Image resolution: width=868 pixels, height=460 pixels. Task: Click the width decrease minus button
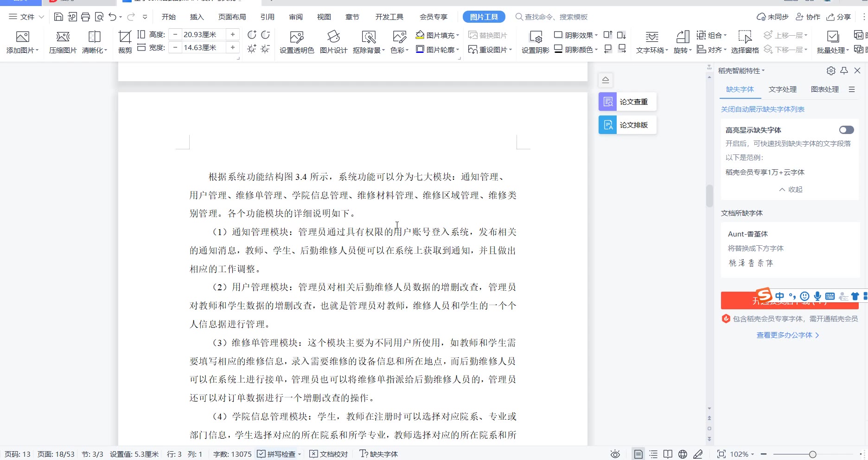coord(175,47)
